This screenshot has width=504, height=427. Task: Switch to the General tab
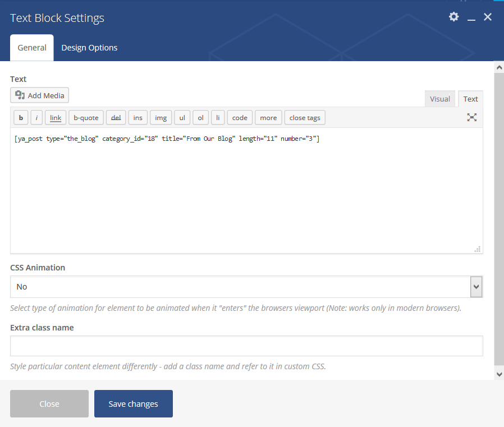tap(32, 48)
